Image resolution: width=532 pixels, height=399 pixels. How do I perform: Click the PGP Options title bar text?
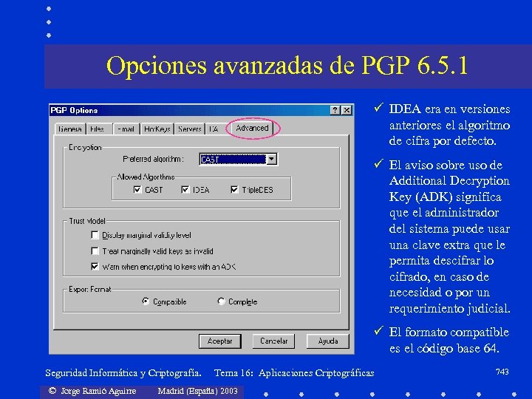coord(74,111)
